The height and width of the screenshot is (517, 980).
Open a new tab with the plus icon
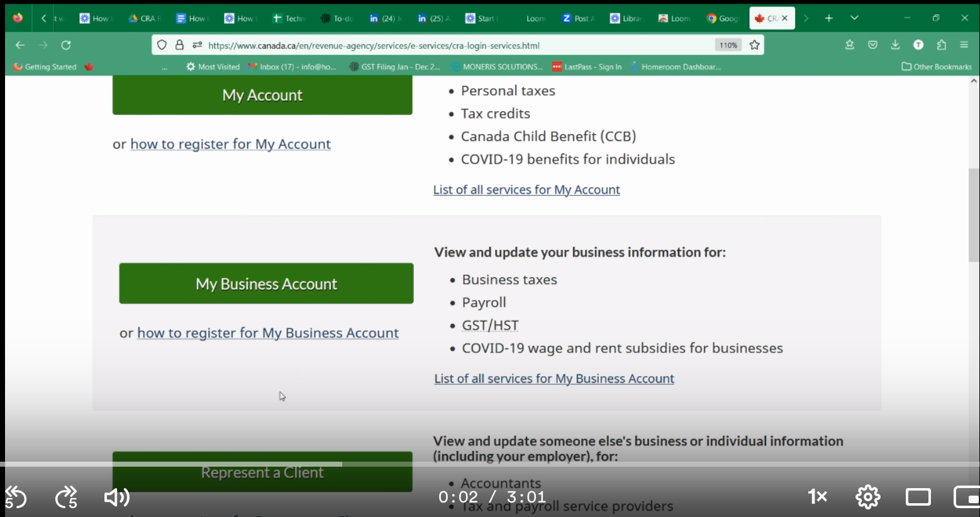829,18
